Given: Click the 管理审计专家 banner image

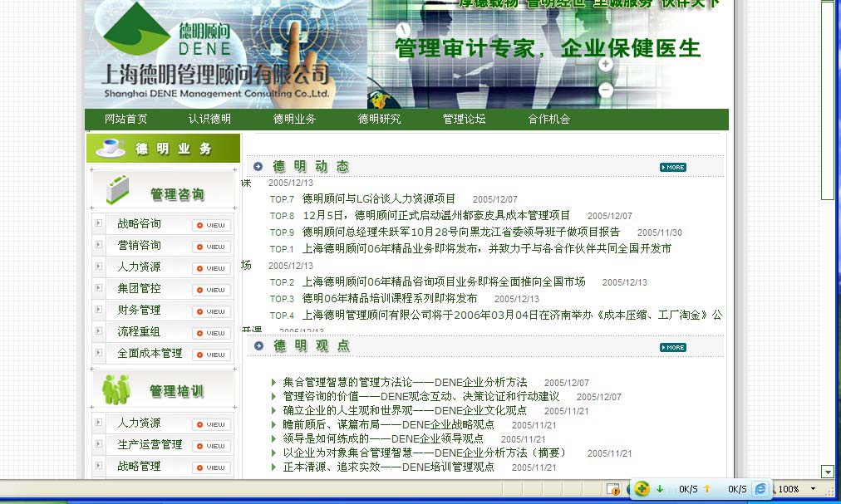Looking at the screenshot, I should [x=548, y=54].
